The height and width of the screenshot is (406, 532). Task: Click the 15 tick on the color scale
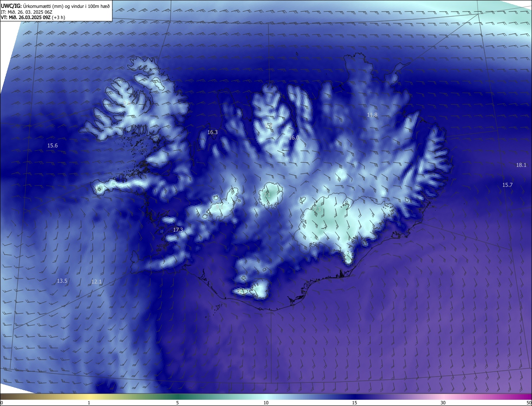(x=355, y=403)
